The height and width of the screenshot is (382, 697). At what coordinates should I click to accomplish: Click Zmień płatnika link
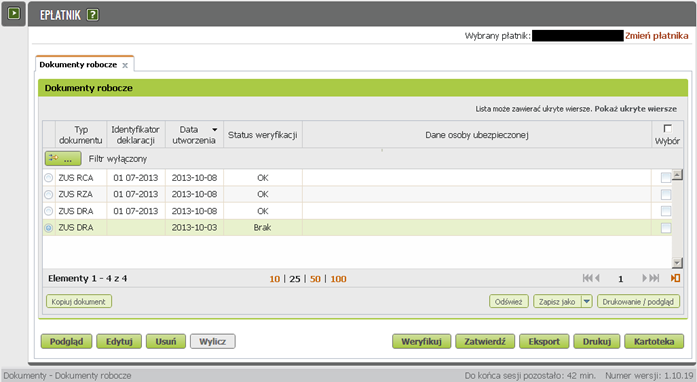(657, 36)
